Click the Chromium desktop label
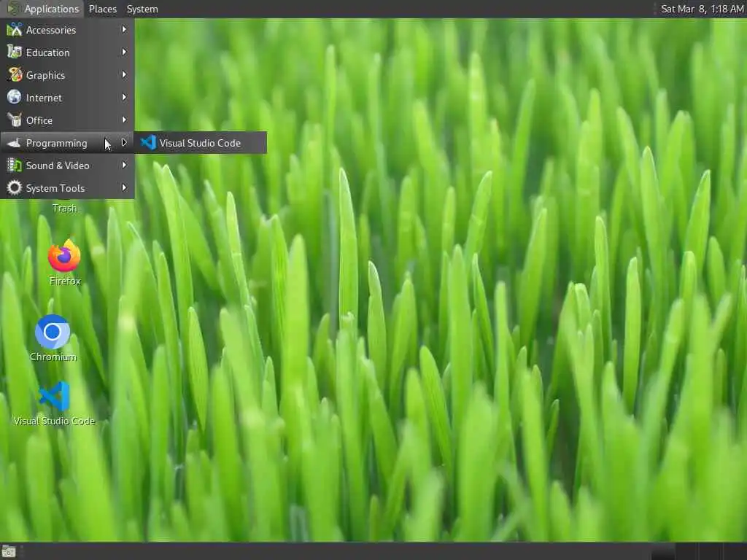Image resolution: width=747 pixels, height=560 pixels. [x=53, y=357]
